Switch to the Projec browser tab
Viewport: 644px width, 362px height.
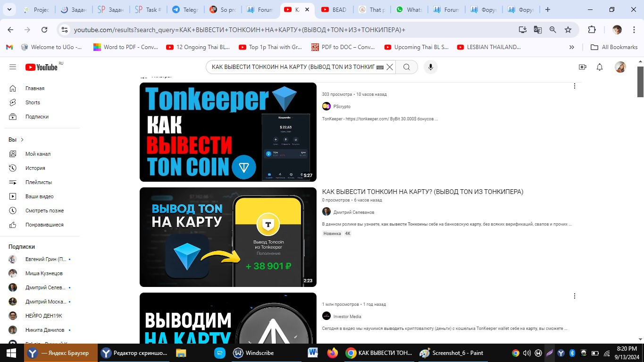pyautogui.click(x=36, y=9)
